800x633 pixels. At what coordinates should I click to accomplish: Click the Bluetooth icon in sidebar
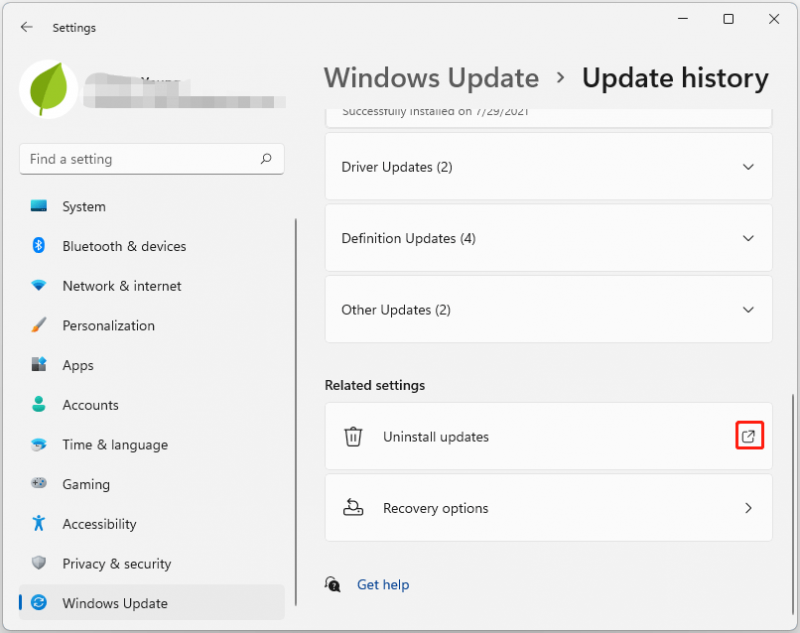[39, 246]
